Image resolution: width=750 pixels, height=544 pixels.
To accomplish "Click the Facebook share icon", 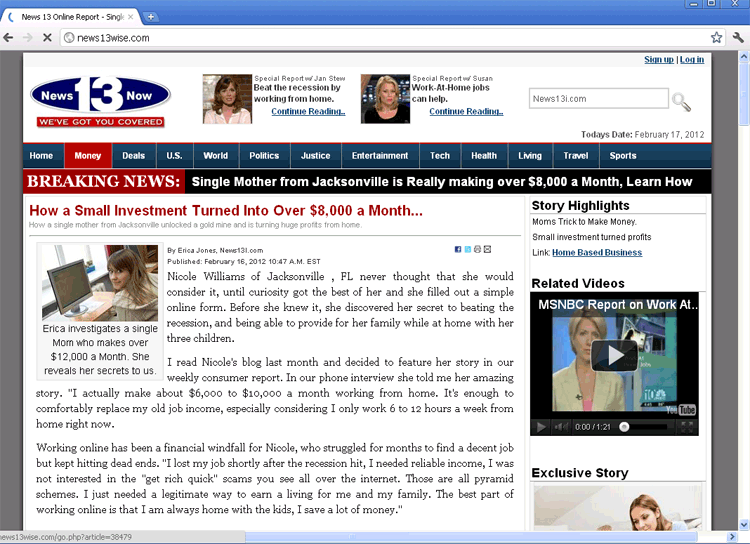I will [x=458, y=249].
